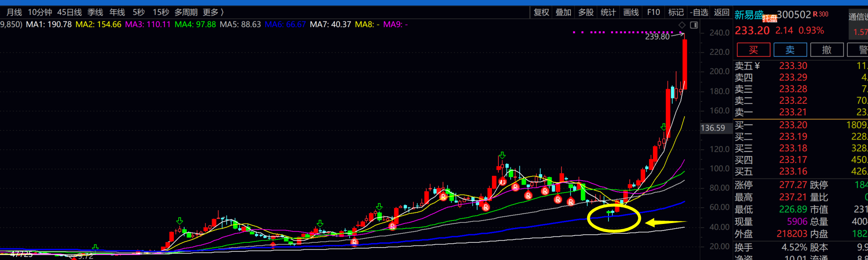
Task: Switch to the 月线 monthly chart tab
Action: pyautogui.click(x=14, y=12)
